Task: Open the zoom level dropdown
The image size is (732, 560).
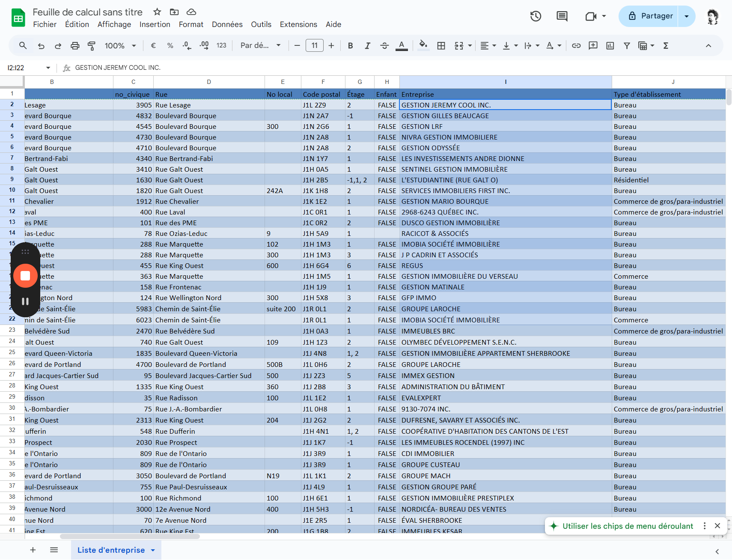Action: click(x=121, y=45)
